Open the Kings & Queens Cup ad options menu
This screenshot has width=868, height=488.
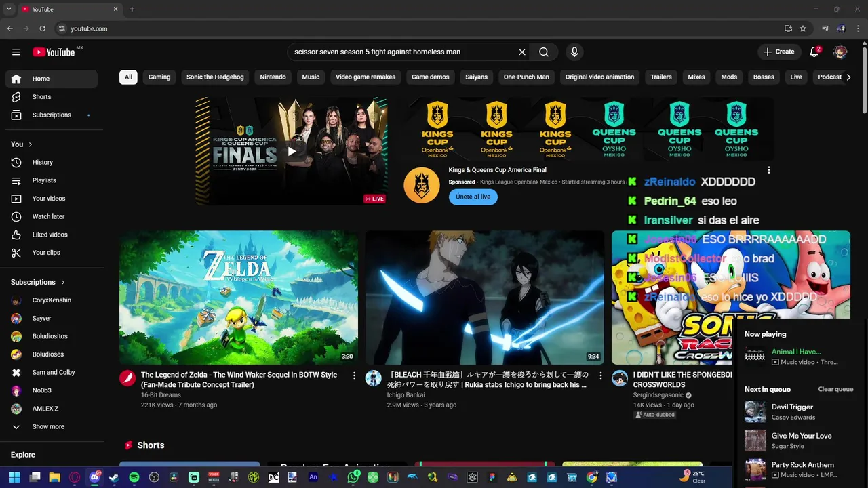click(x=768, y=170)
